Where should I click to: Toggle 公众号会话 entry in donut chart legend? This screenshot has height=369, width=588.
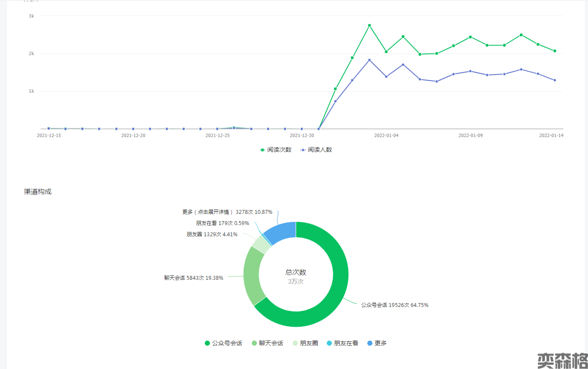click(223, 343)
